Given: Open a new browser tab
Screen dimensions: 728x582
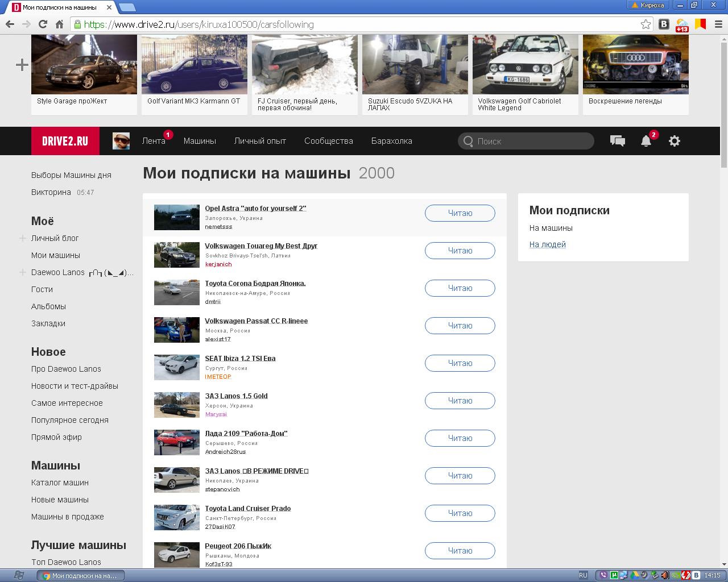Looking at the screenshot, I should pos(127,7).
